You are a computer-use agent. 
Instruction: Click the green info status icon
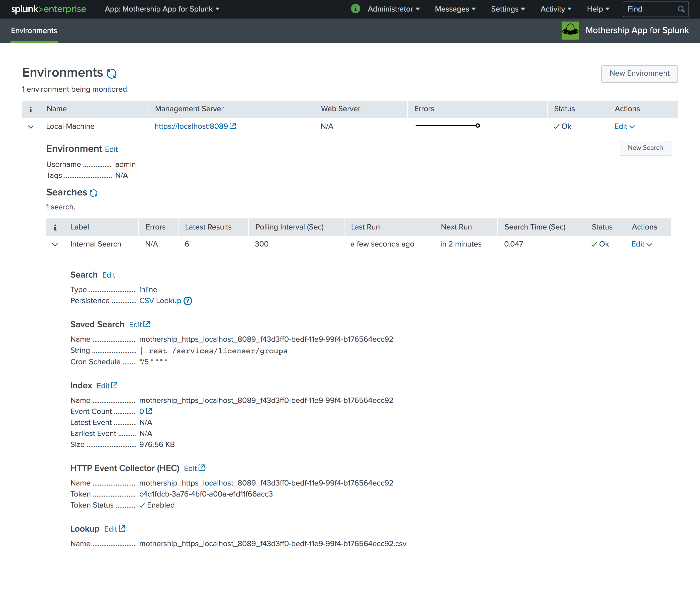pos(356,9)
